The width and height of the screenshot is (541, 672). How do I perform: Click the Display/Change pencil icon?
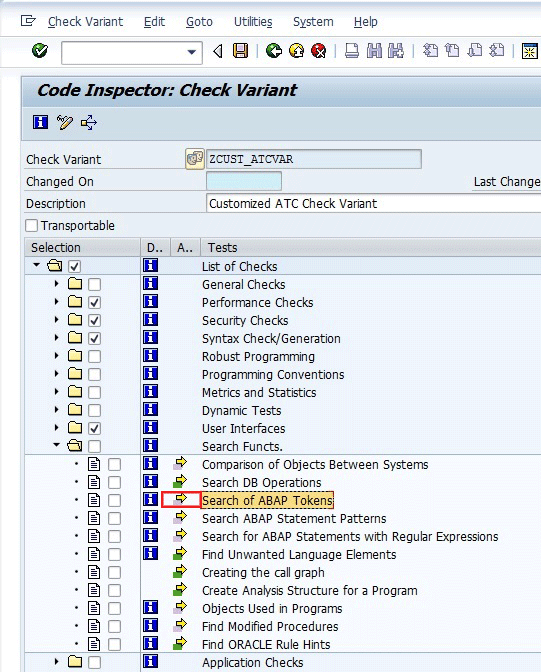click(65, 123)
